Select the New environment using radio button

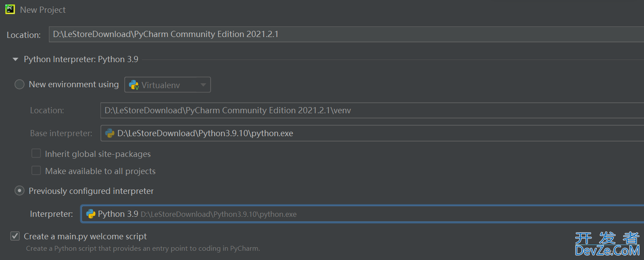(19, 84)
